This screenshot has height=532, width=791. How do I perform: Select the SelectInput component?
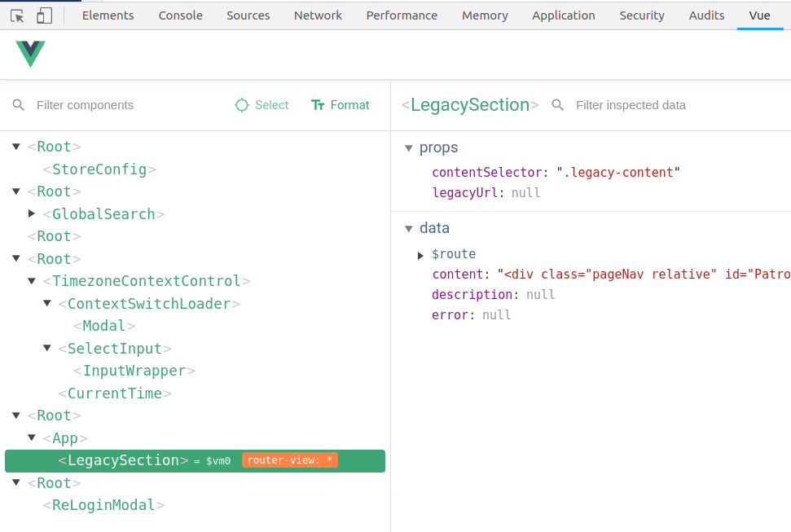(115, 348)
